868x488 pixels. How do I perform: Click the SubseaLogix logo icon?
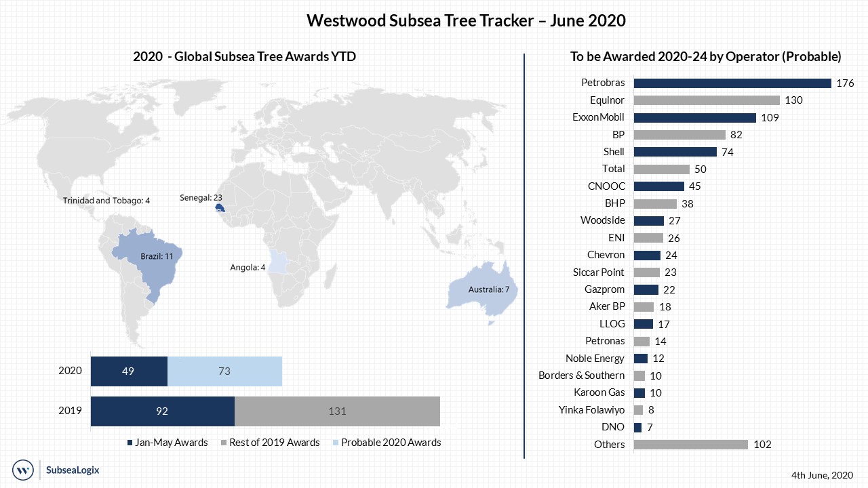point(24,469)
